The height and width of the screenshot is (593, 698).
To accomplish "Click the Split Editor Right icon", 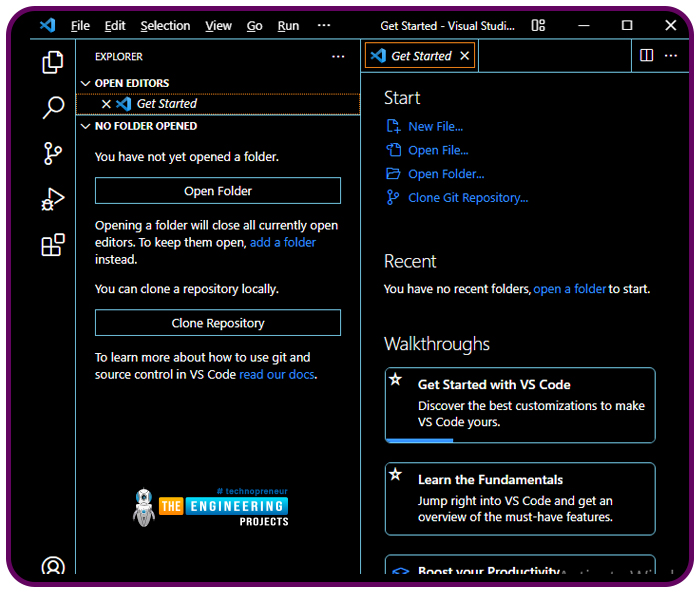I will point(646,56).
